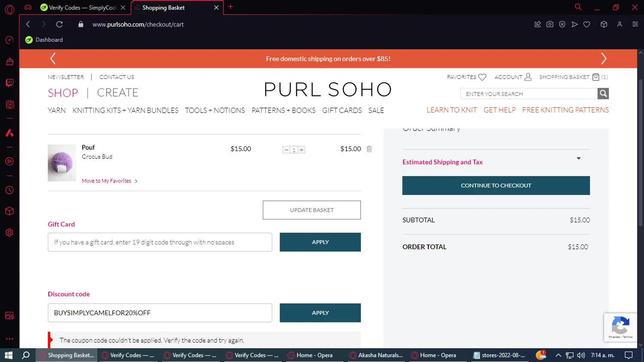Open SALE menu item
The width and height of the screenshot is (644, 362).
coord(376,110)
